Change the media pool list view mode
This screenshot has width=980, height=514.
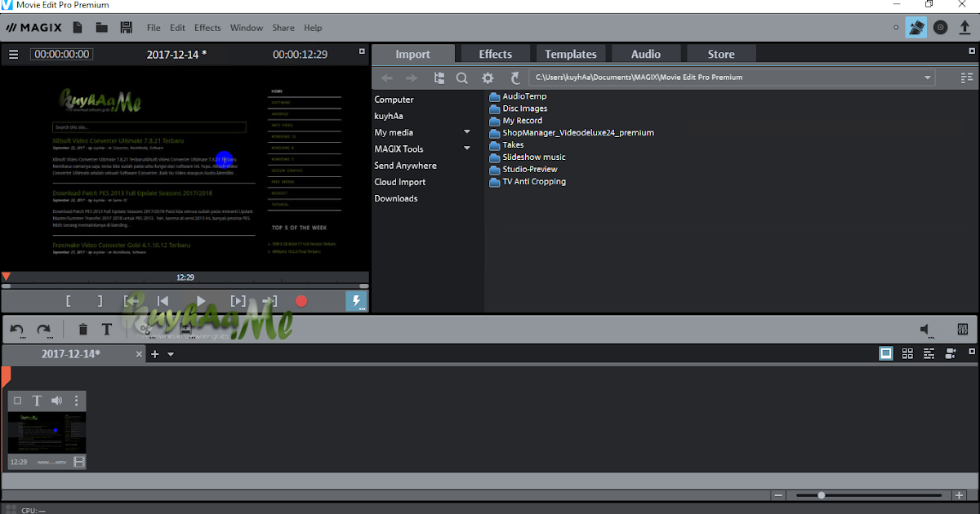click(x=968, y=78)
